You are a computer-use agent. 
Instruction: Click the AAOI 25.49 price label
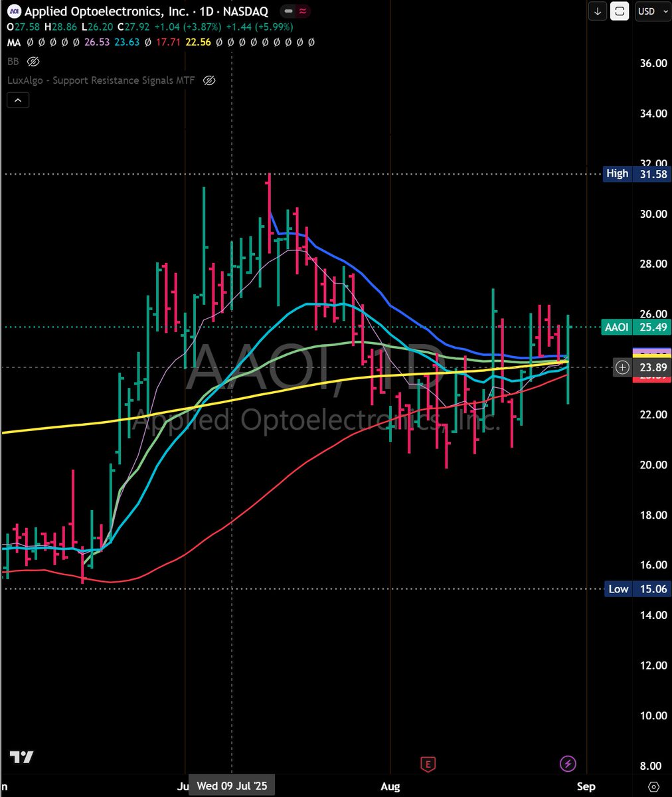coord(636,327)
